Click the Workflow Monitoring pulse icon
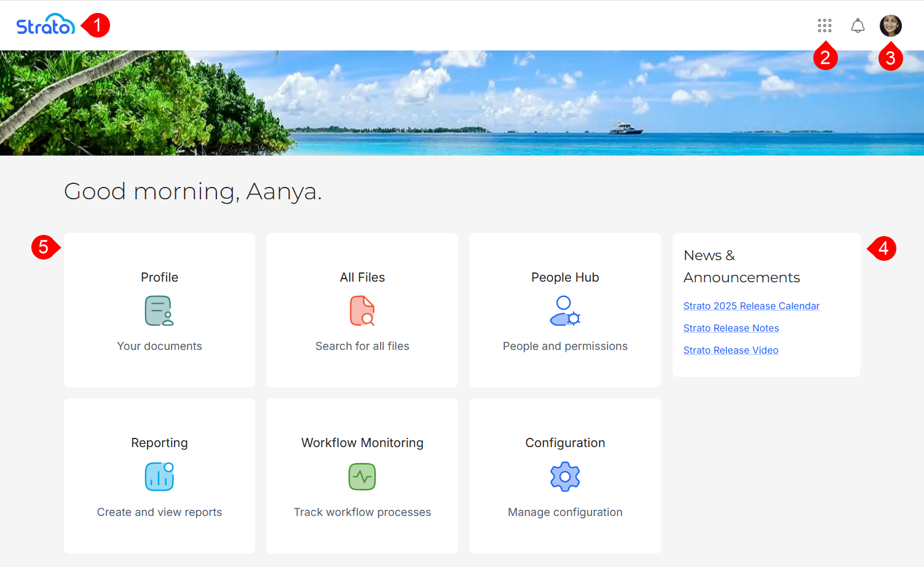Screen dimensions: 924x567 (362, 477)
